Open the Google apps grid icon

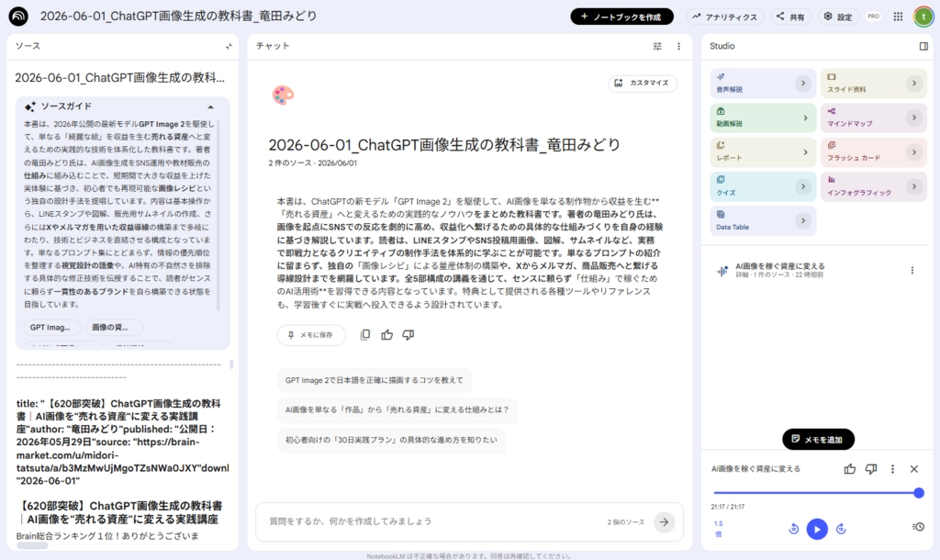tap(898, 17)
